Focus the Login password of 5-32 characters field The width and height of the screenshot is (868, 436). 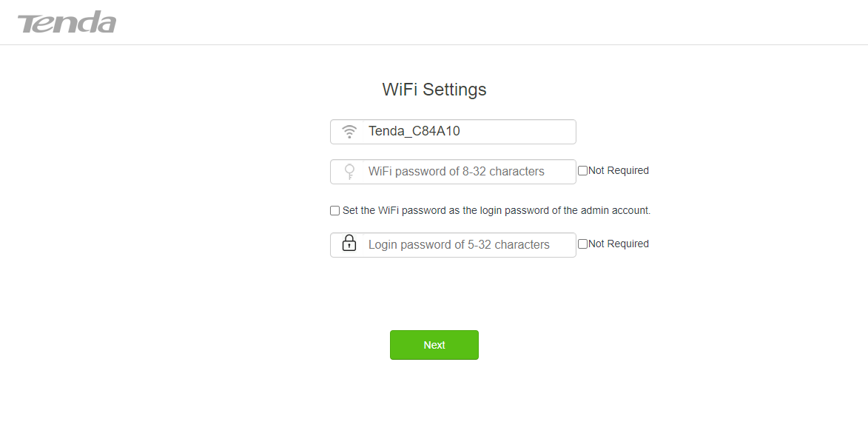[x=453, y=245]
